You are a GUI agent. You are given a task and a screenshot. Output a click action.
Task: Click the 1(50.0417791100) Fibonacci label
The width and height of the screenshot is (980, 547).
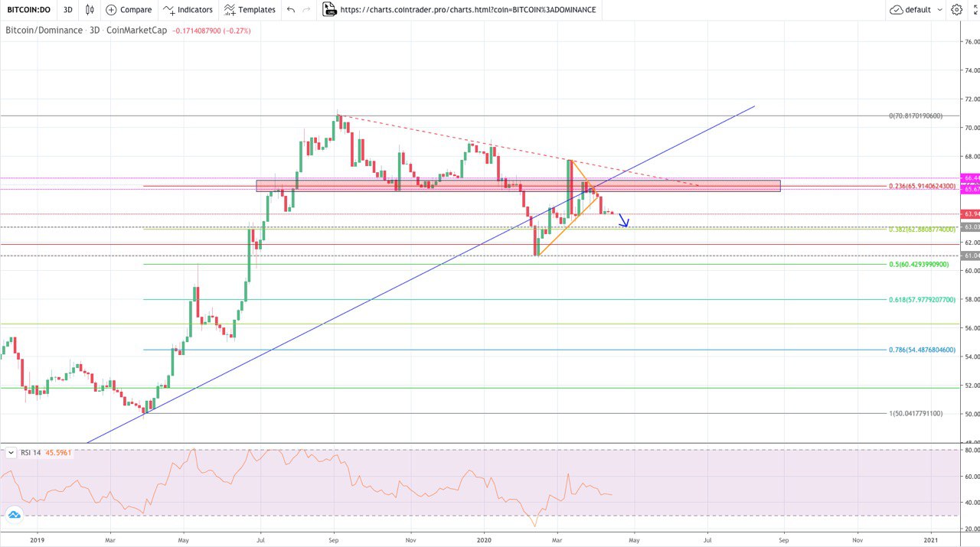coord(916,413)
